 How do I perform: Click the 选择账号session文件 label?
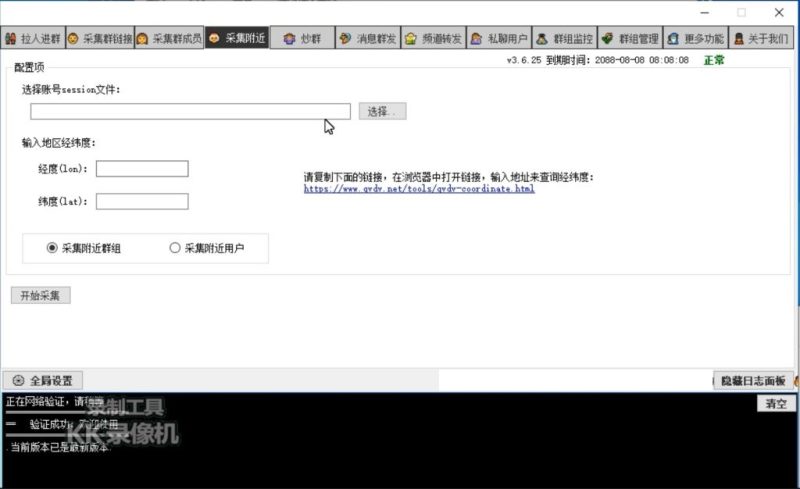[x=71, y=90]
